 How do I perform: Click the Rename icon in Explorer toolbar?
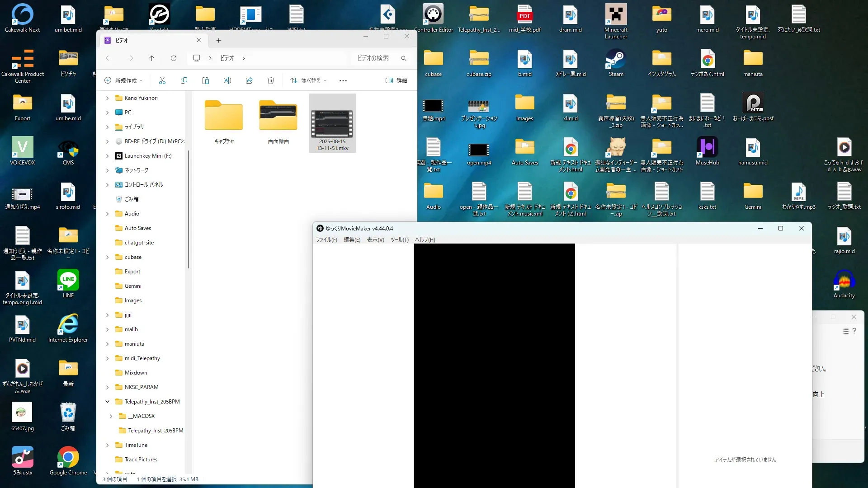pos(227,80)
